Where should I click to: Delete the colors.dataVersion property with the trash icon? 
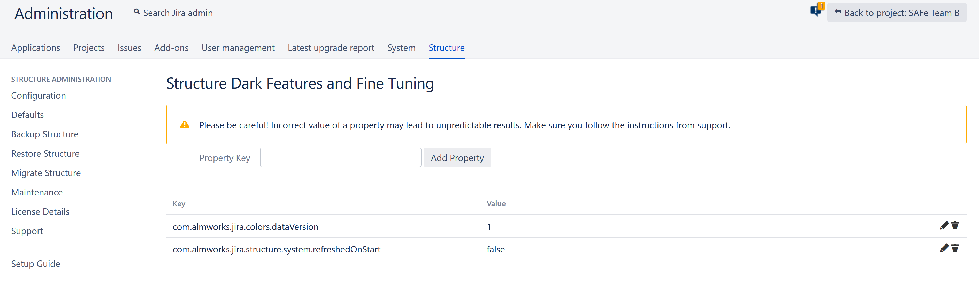(x=955, y=226)
